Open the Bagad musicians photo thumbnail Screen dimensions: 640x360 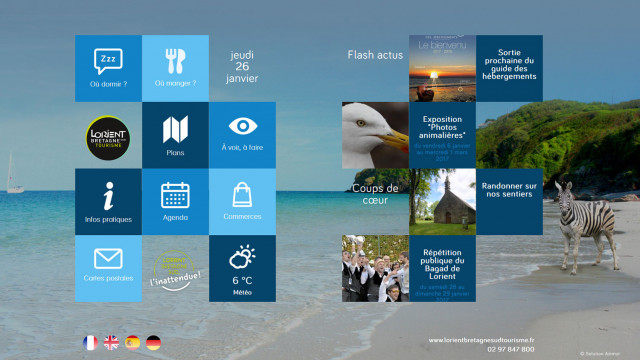tap(376, 269)
